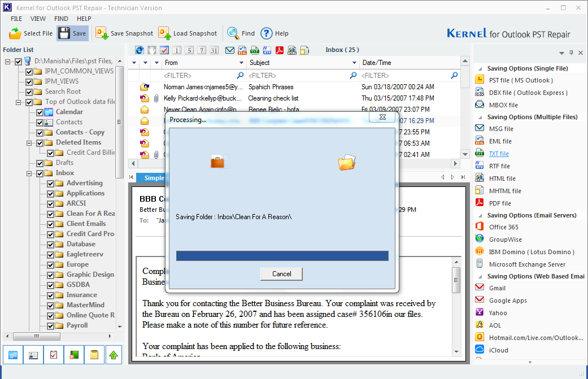Click the green up arrow button

pos(114,355)
